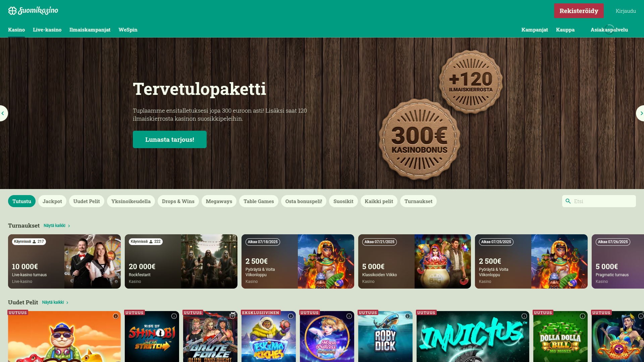Image resolution: width=644 pixels, height=362 pixels.
Task: Open the Ilmaiskampanjat tab
Action: click(90, 29)
